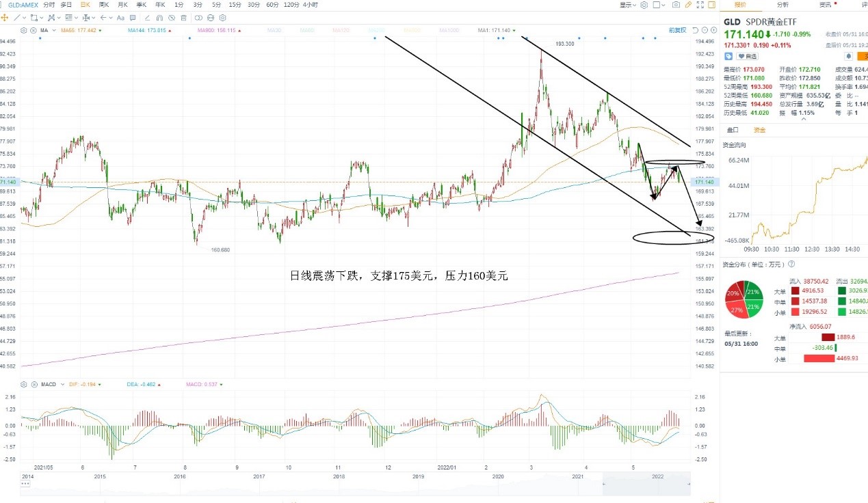Screen dimensions: 868x503
Task: Select the rectangle shape drawing tool
Action: tap(34, 18)
